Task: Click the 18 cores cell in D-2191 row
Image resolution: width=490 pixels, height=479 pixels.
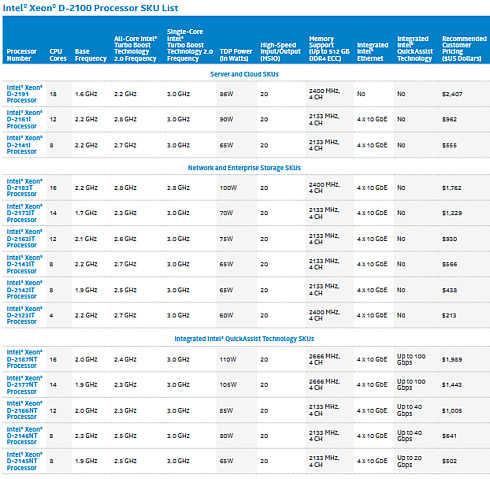Action: point(53,94)
